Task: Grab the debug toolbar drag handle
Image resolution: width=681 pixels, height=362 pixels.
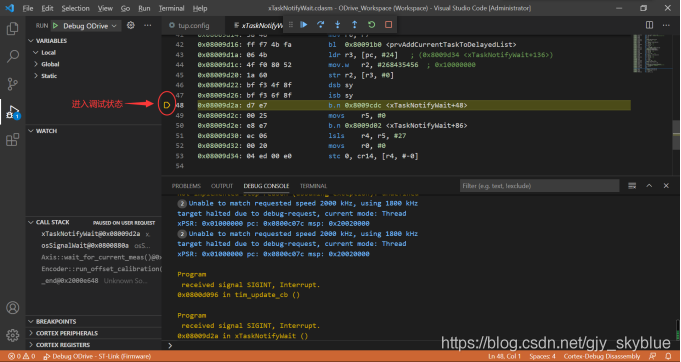Action: click(291, 25)
